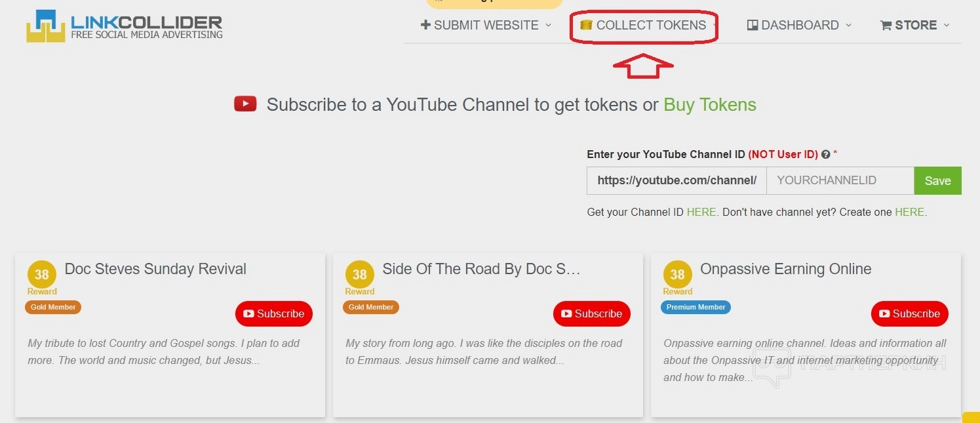
Task: Expand the Dashboard dropdown arrow
Action: [x=848, y=26]
